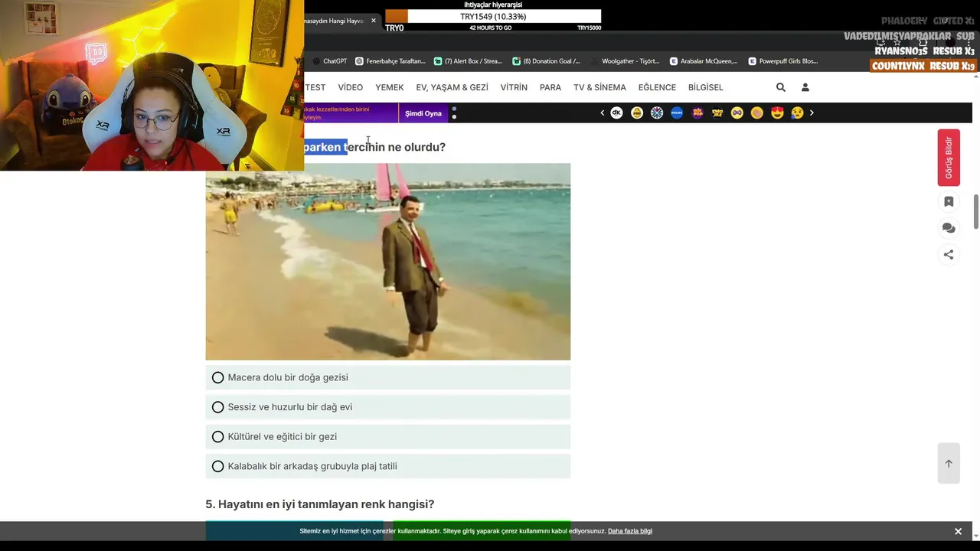The image size is (980, 551).
Task: Open the VİTRİN menu
Action: (x=514, y=87)
